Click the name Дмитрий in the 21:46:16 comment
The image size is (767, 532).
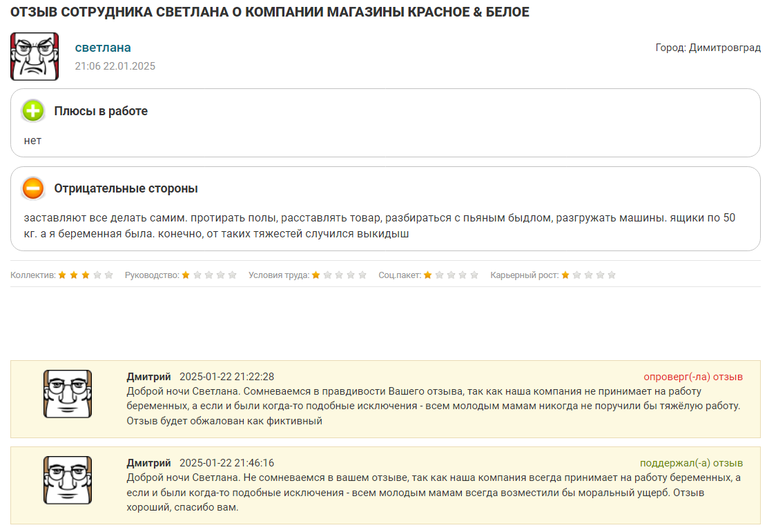(x=148, y=462)
